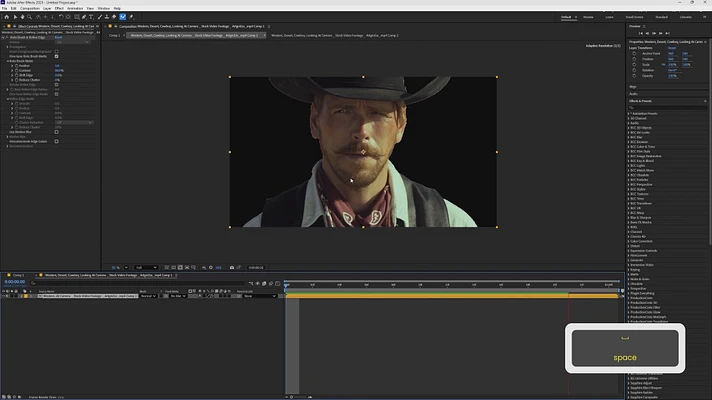Select the Rotation tool

[61, 17]
